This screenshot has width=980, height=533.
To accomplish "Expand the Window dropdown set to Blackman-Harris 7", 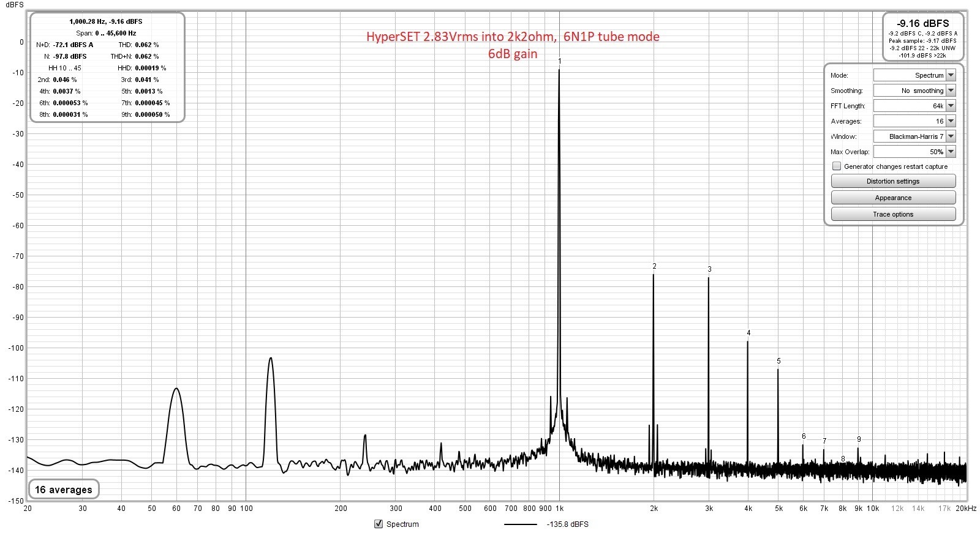I will (x=914, y=136).
